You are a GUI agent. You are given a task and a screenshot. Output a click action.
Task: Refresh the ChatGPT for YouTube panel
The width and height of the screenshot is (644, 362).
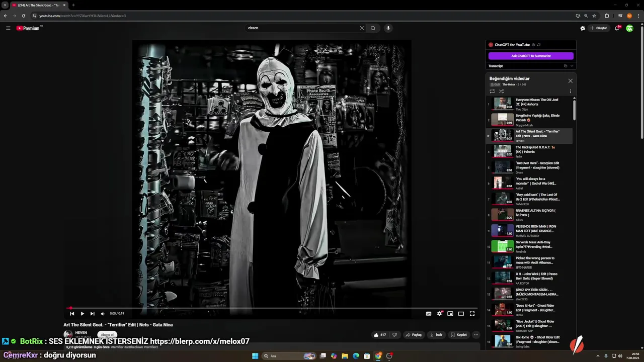pyautogui.click(x=539, y=45)
